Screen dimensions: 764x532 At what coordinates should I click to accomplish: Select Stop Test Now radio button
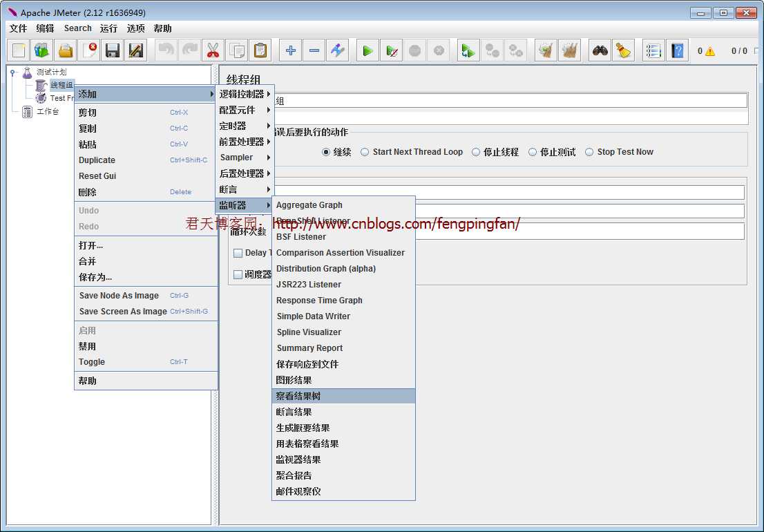[589, 152]
